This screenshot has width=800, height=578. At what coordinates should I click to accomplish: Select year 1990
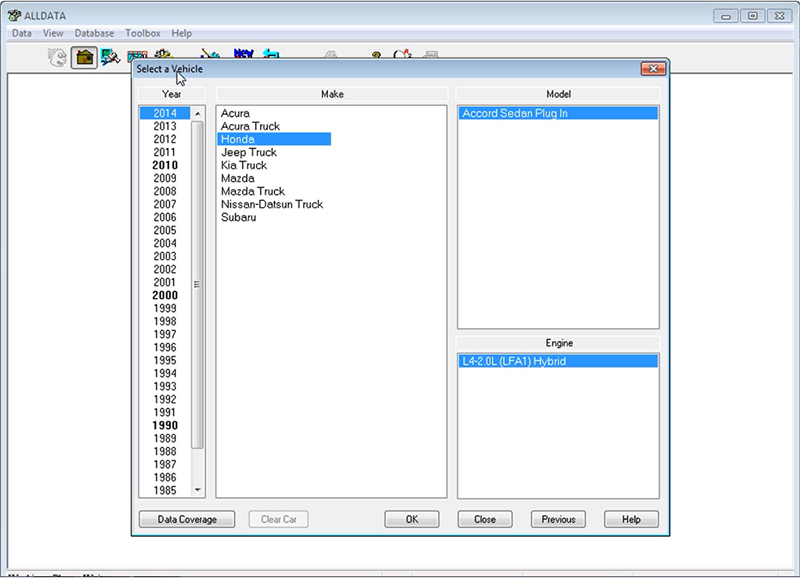tap(165, 425)
